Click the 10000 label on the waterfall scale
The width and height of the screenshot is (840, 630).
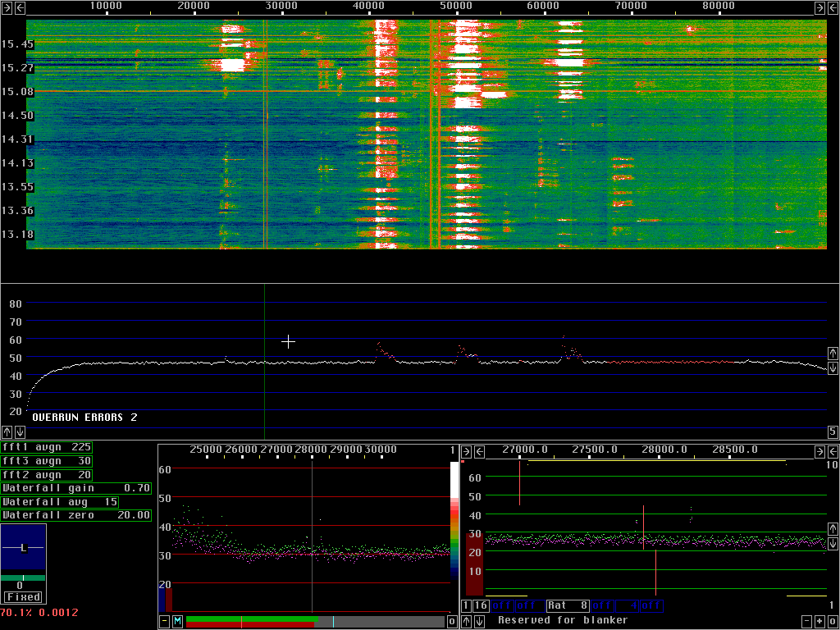[x=106, y=6]
